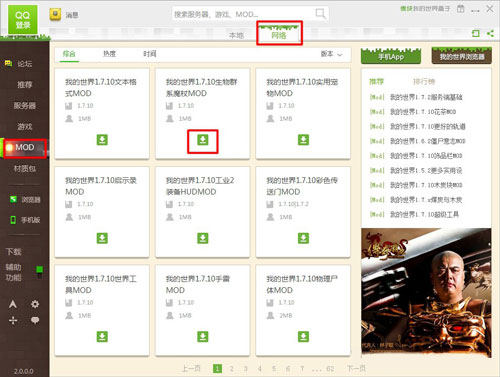Open 我的世界1.7.10花茶MOD link
The height and width of the screenshot is (377, 500).
(423, 112)
